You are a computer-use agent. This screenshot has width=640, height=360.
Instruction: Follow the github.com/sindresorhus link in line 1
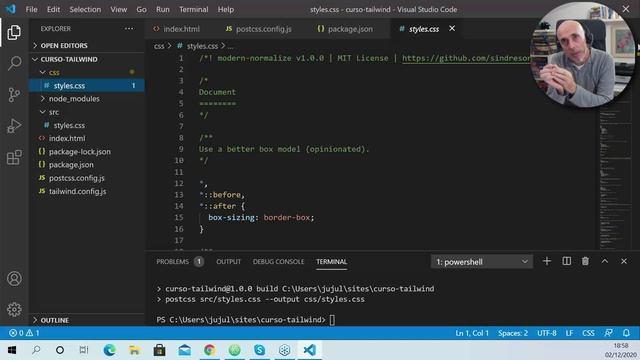466,58
